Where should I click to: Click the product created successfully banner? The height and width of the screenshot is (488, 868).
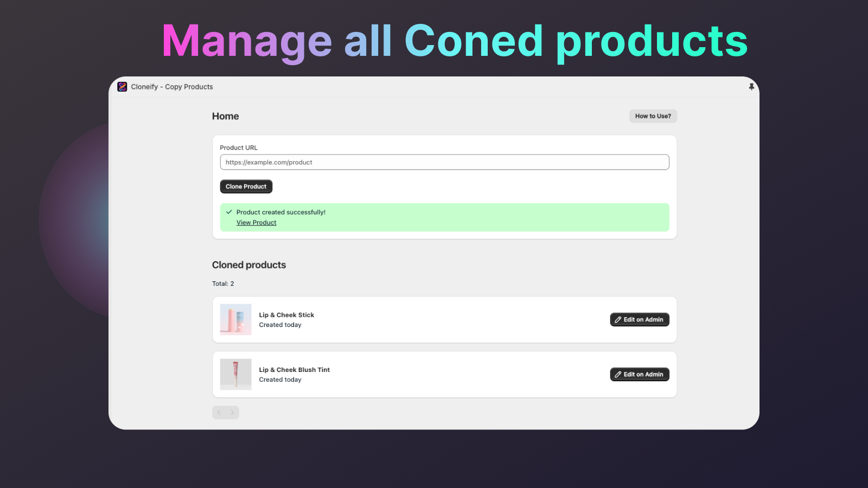pyautogui.click(x=444, y=217)
